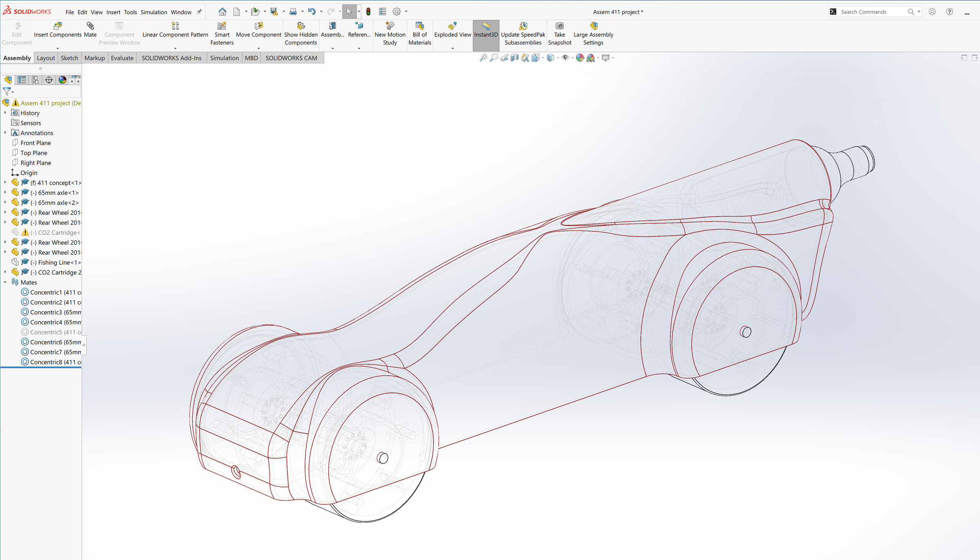Click Insert Components icon
Viewport: 980px width, 560px height.
tap(58, 26)
